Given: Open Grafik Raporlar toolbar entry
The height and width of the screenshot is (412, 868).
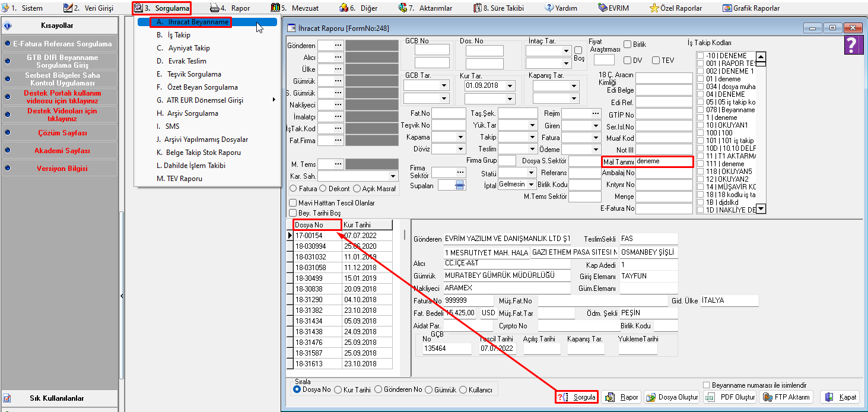Looking at the screenshot, I should pos(751,8).
